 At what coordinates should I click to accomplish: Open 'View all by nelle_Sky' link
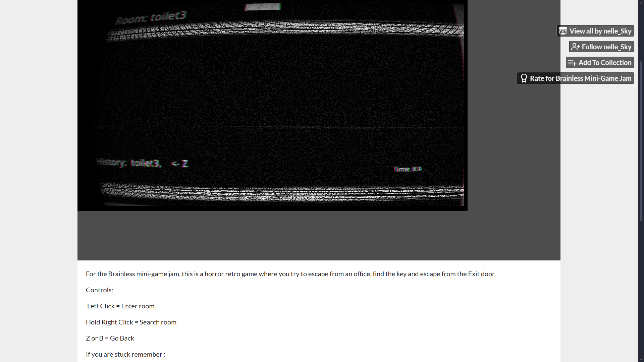pyautogui.click(x=600, y=31)
